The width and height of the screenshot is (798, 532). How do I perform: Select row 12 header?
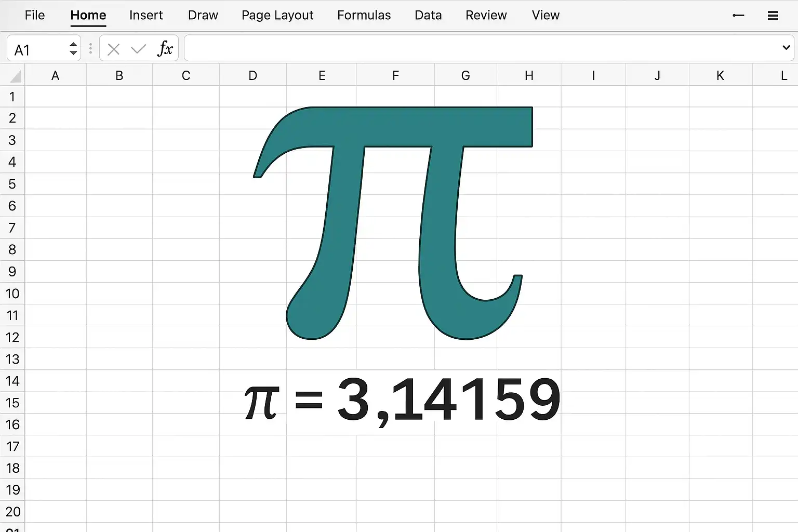12,337
